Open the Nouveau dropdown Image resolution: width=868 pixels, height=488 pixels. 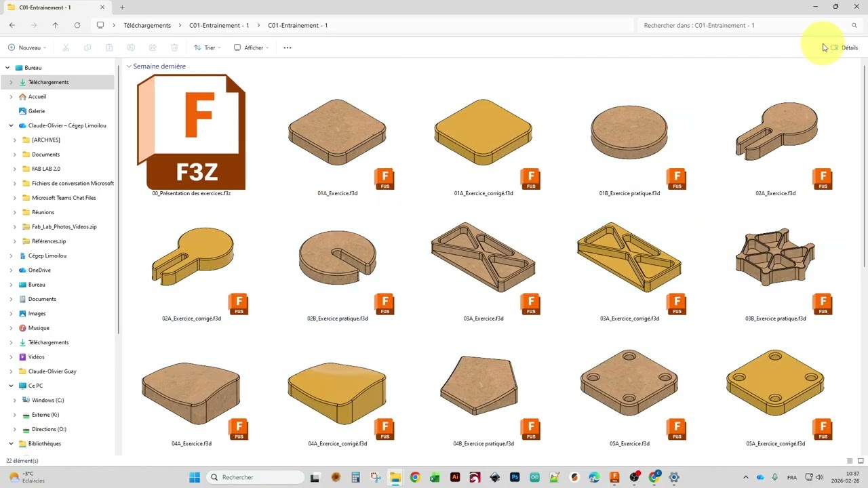(27, 47)
